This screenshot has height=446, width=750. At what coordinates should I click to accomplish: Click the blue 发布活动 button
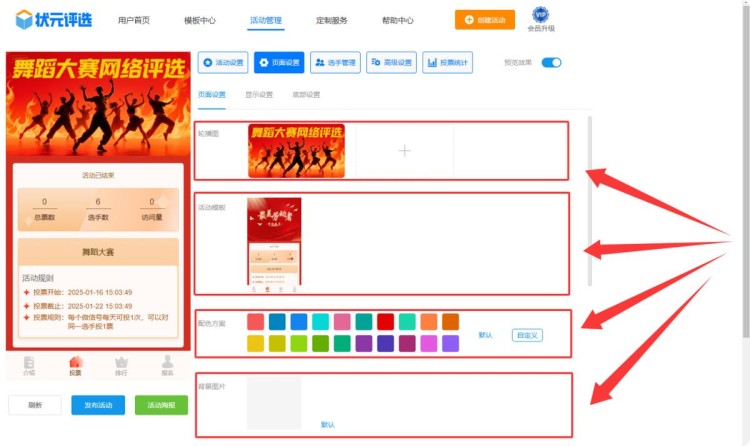(x=98, y=405)
